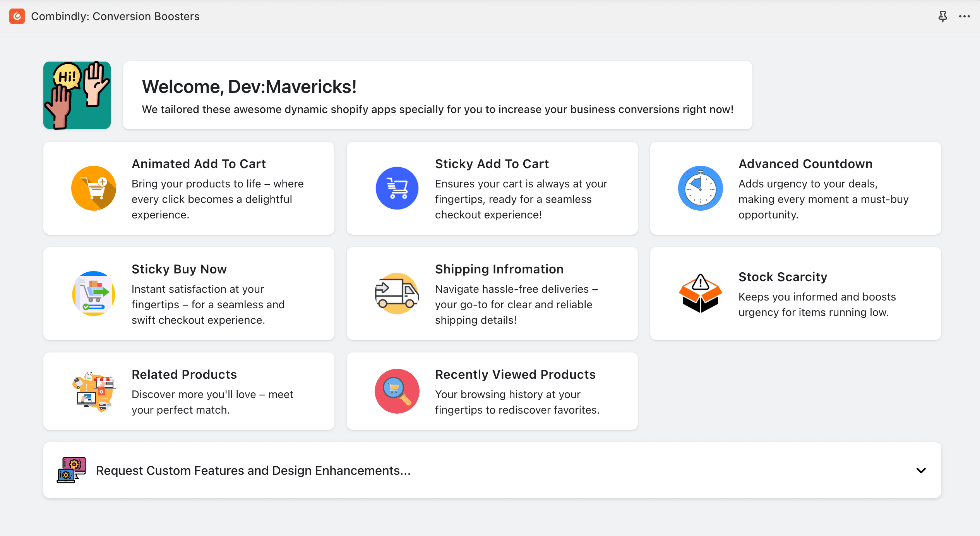Viewport: 980px width, 536px height.
Task: Click the blue Sticky Add To Cart icon
Action: [397, 188]
